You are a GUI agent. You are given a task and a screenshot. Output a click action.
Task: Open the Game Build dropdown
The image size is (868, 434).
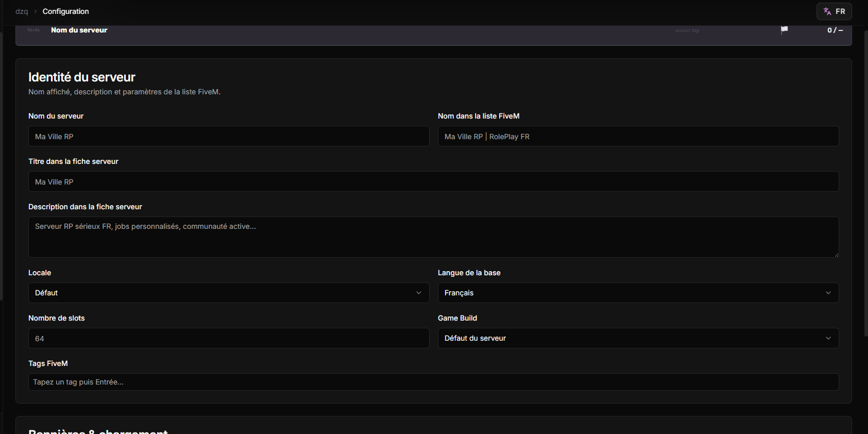638,338
